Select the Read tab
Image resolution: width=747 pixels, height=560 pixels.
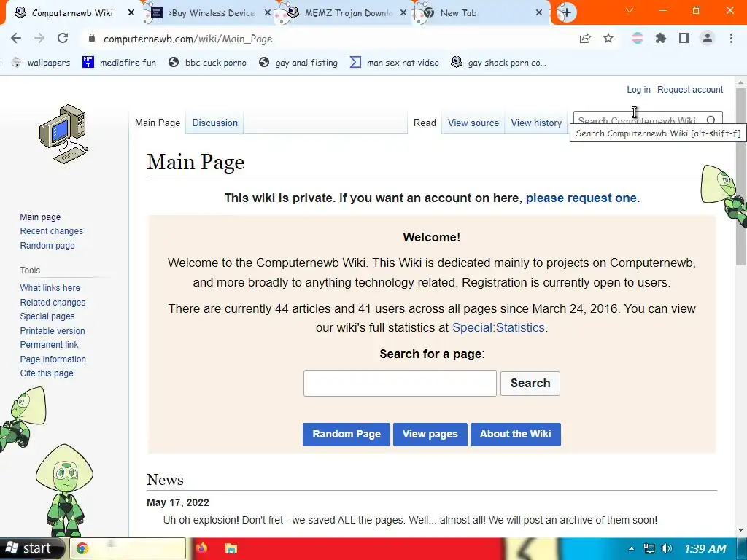pyautogui.click(x=425, y=122)
